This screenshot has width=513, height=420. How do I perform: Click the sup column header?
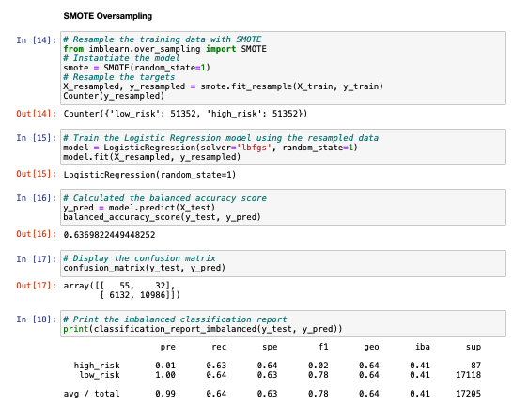474,347
